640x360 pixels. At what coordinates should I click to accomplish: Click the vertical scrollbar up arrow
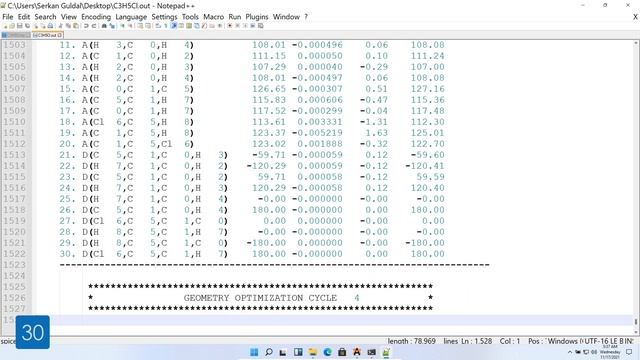click(636, 42)
